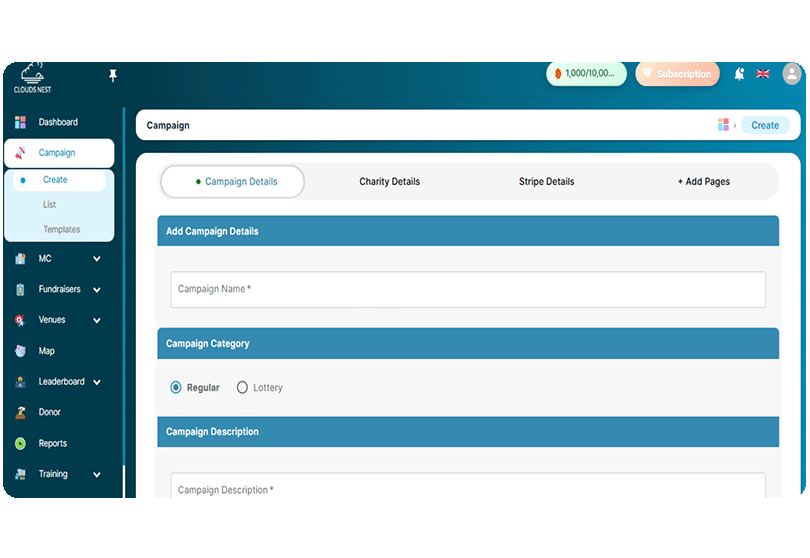Click the Campaign page title

tap(168, 126)
